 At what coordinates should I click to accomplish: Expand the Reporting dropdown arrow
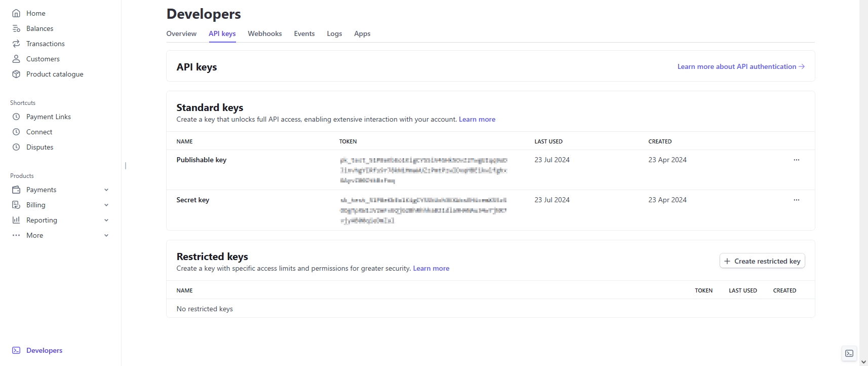tap(106, 220)
